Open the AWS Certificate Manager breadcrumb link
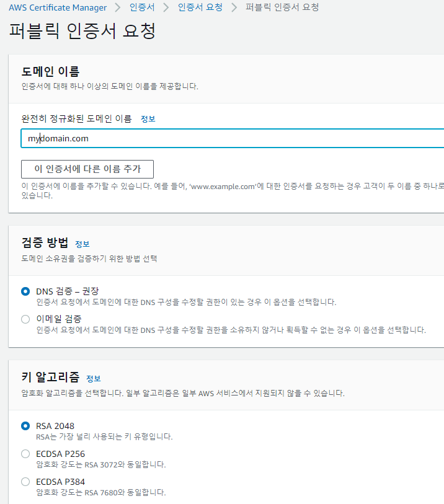The height and width of the screenshot is (504, 444). [x=58, y=7]
